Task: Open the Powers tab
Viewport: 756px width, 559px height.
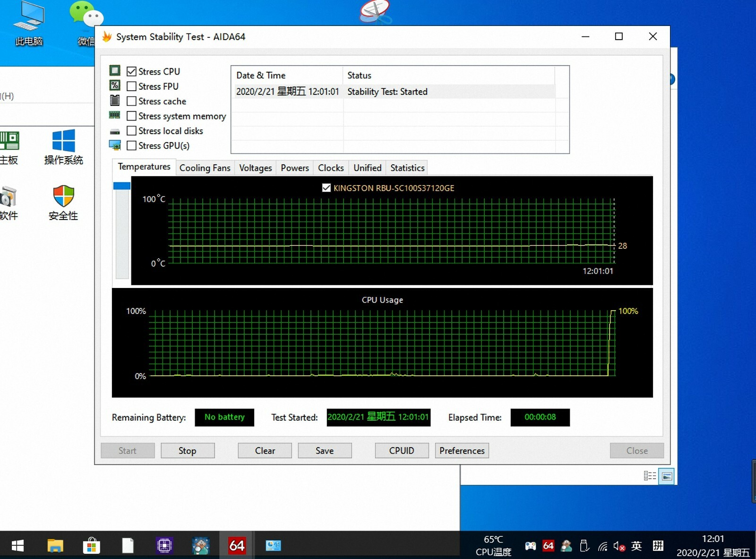Action: (295, 168)
